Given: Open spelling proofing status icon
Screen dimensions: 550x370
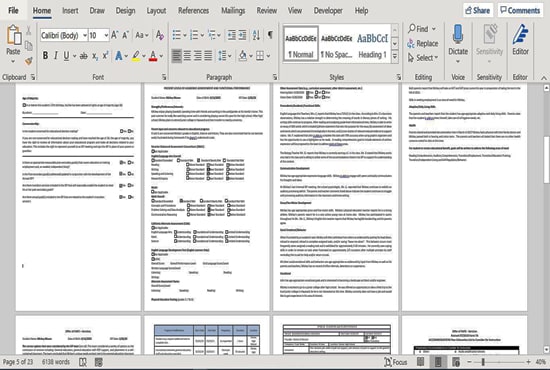Looking at the screenshot, I should [83, 362].
